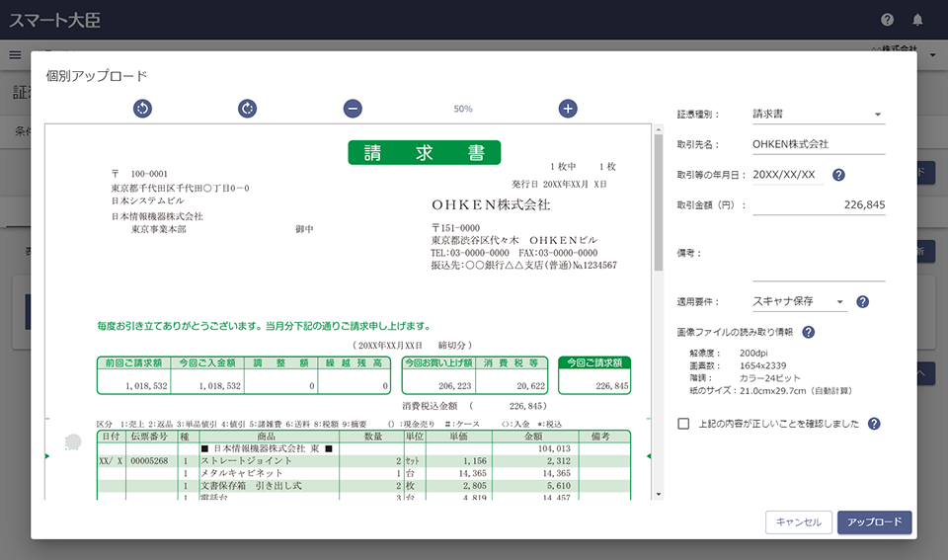Click the 請求書 title in preview
This screenshot has width=948, height=560.
click(425, 152)
